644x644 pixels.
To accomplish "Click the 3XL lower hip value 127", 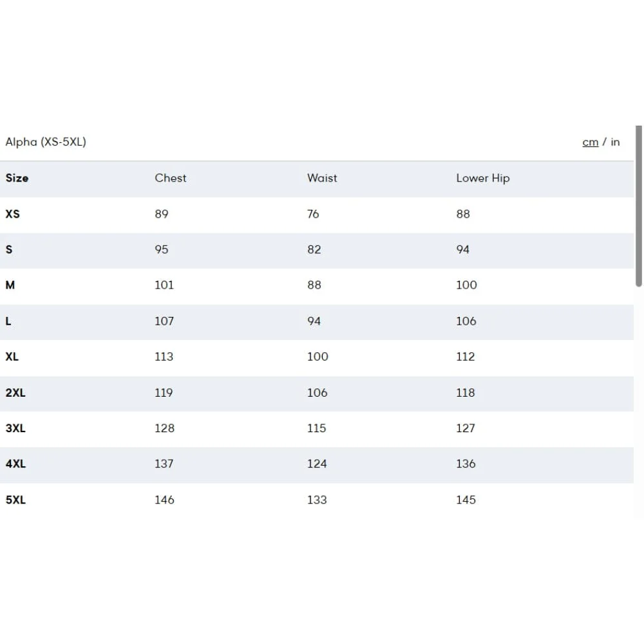I will click(x=466, y=428).
